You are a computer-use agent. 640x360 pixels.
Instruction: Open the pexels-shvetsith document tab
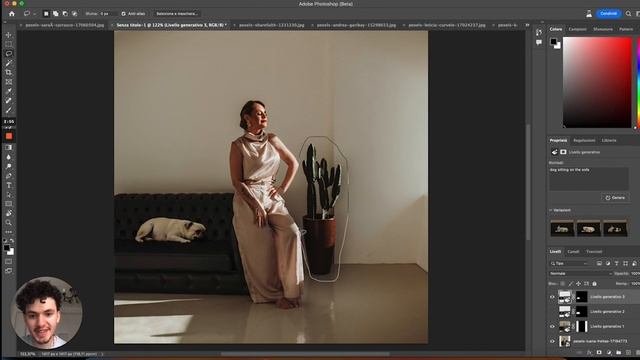tap(271, 25)
